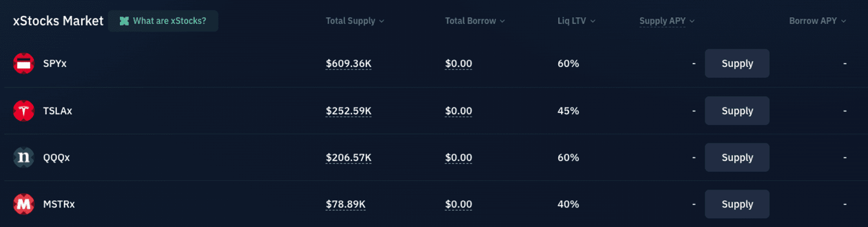The width and height of the screenshot is (868, 227).
Task: Click QQQx total borrow value $0.00
Action: pos(458,157)
